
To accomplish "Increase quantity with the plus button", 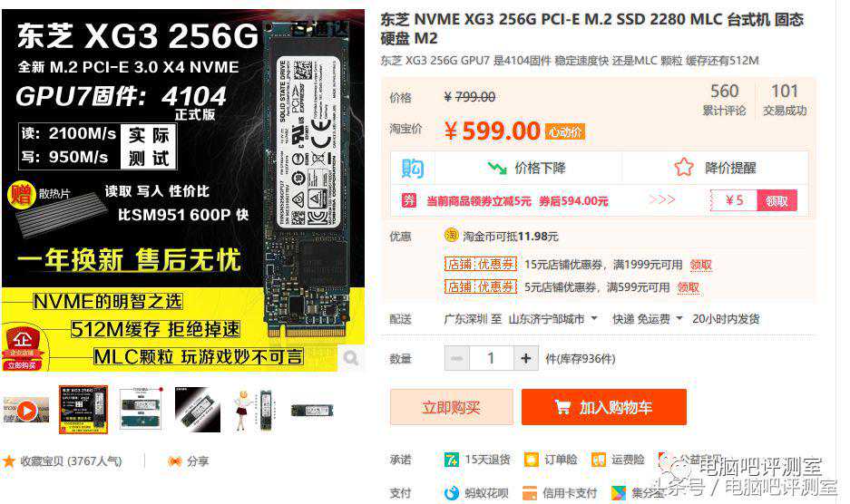I will point(525,358).
